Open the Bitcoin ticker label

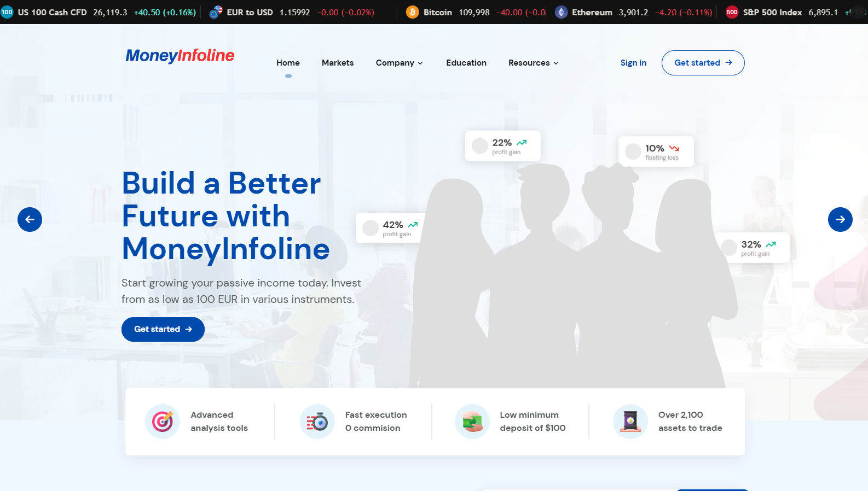(438, 12)
